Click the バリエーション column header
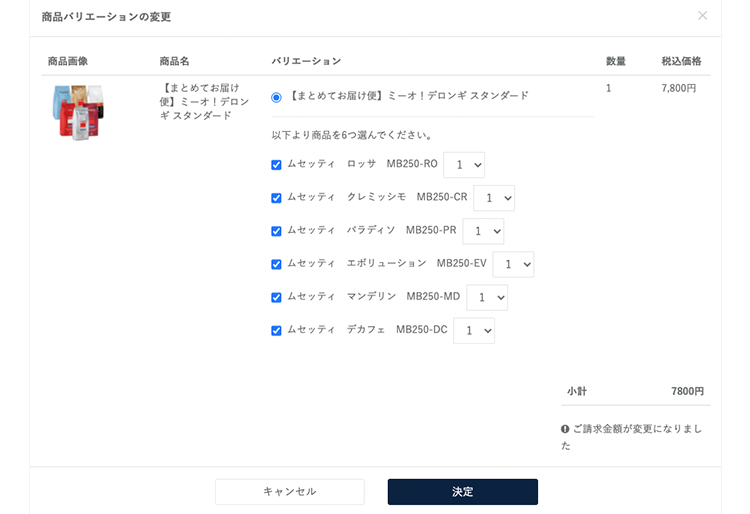This screenshot has width=750, height=514. 306,61
